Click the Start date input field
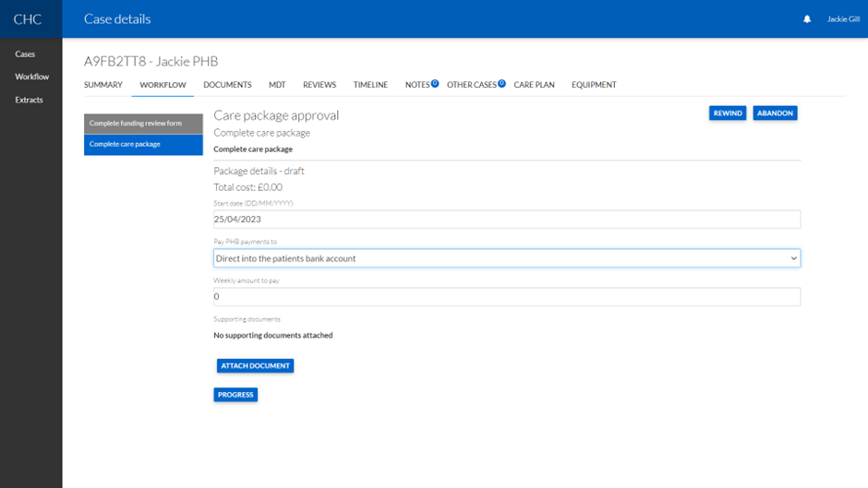This screenshot has height=488, width=868. pyautogui.click(x=506, y=220)
